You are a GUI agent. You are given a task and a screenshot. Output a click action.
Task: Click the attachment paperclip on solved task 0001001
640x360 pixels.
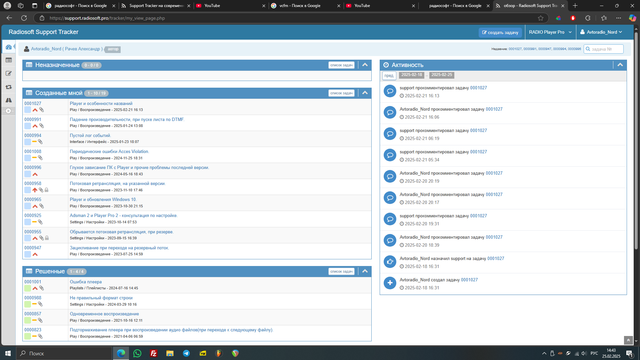click(x=42, y=288)
